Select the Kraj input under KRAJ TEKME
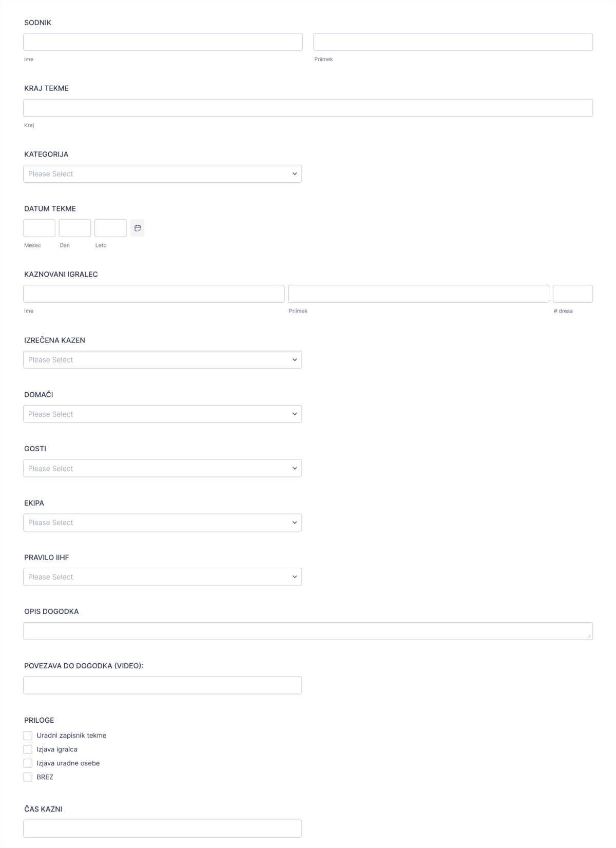Viewport: 616px width, 848px height. click(x=308, y=107)
